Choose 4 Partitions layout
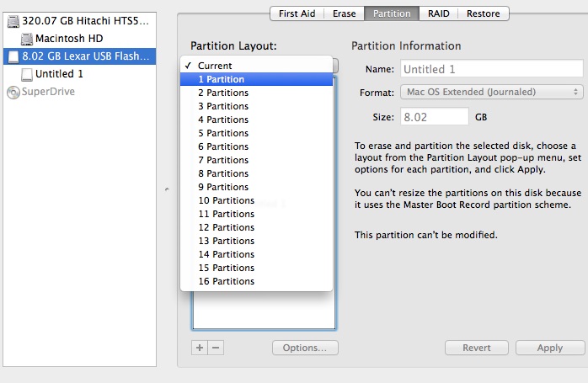Viewport: 588px width, 383px height. pos(256,120)
